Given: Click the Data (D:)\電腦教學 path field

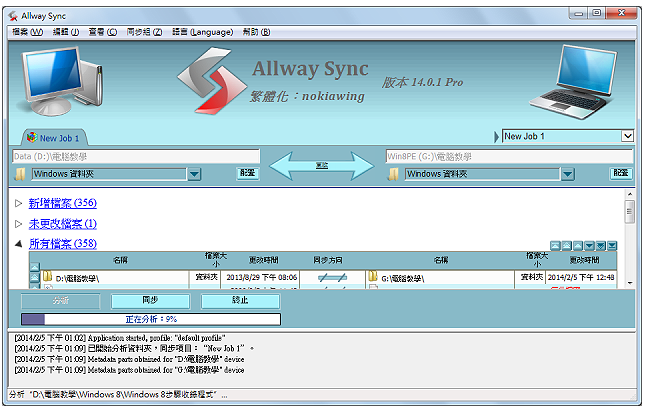Looking at the screenshot, I should click(136, 156).
